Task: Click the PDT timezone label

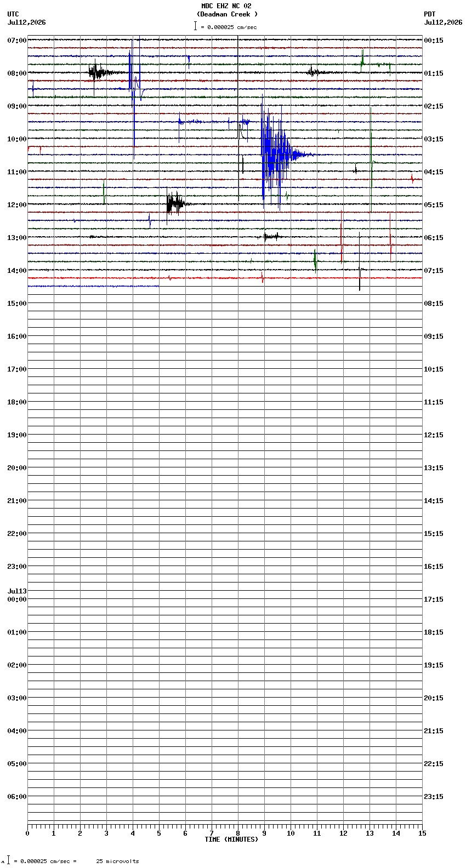Action: [429, 14]
